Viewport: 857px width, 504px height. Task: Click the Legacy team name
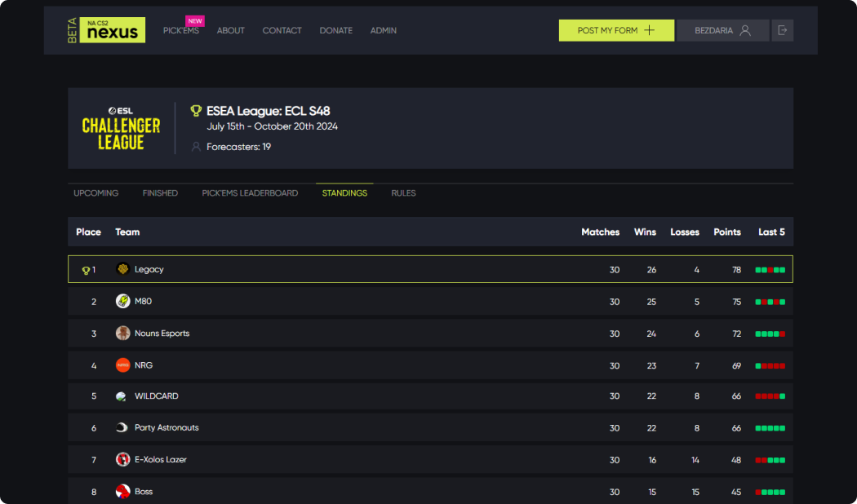(149, 269)
